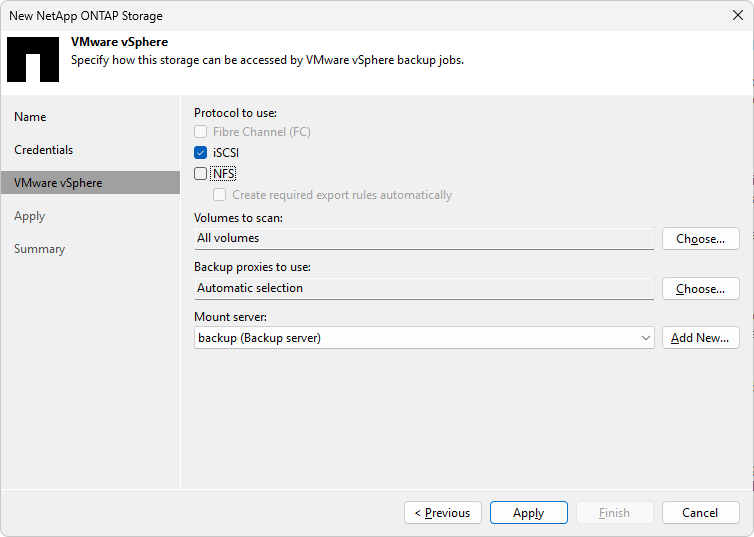The image size is (754, 537).
Task: Add New mount server
Action: click(701, 338)
